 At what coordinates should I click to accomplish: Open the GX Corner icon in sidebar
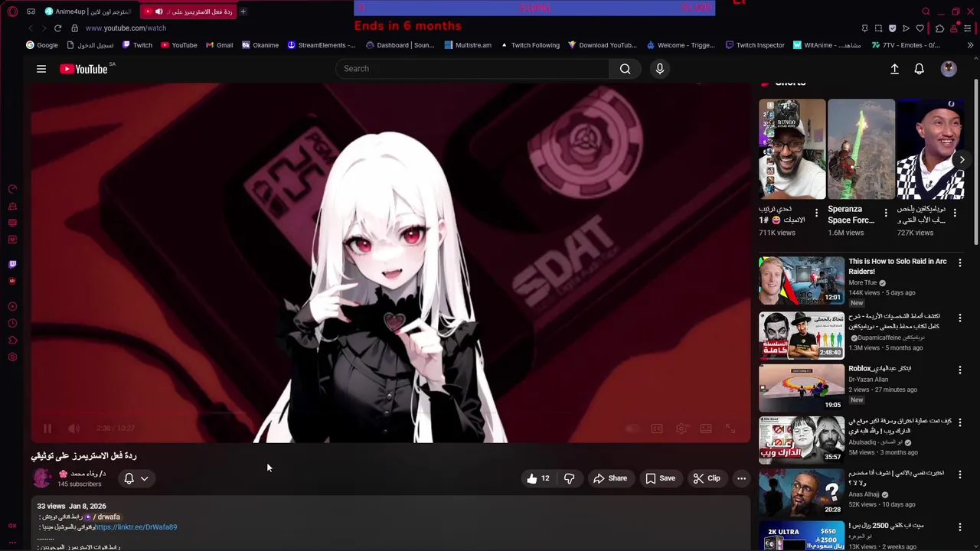click(x=12, y=526)
